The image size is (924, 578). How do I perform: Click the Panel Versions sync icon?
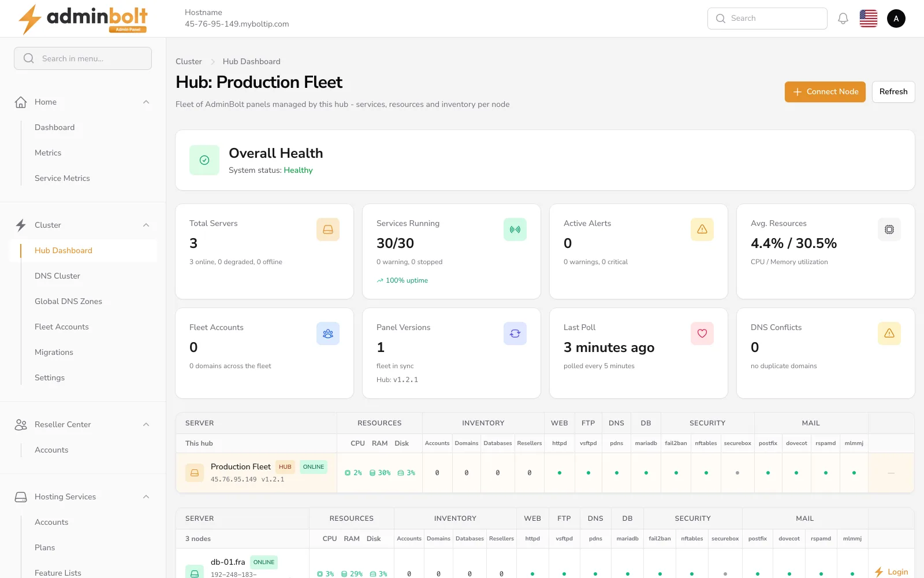515,334
